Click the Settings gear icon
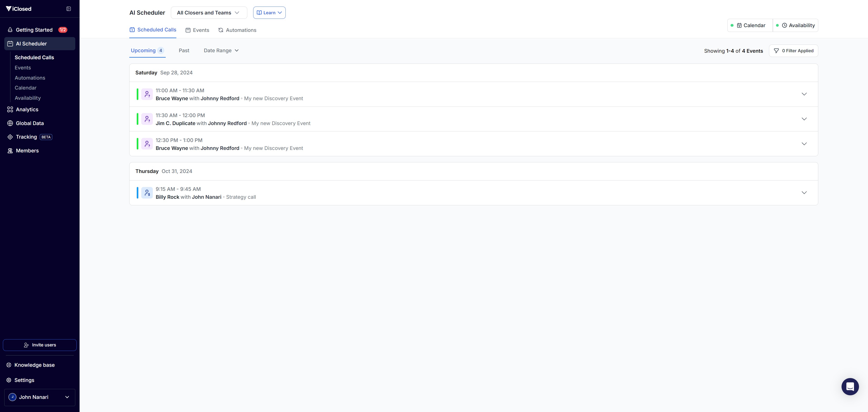This screenshot has width=868, height=412. pyautogui.click(x=9, y=380)
